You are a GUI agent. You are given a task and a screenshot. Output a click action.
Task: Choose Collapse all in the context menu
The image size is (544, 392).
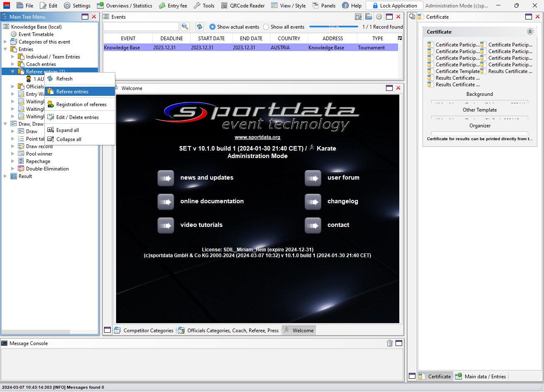[80, 139]
